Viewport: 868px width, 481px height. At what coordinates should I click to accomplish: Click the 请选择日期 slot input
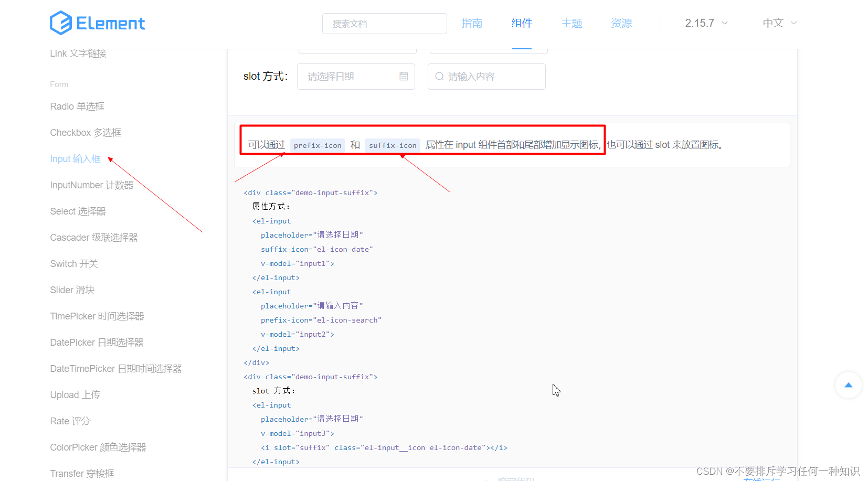[356, 77]
